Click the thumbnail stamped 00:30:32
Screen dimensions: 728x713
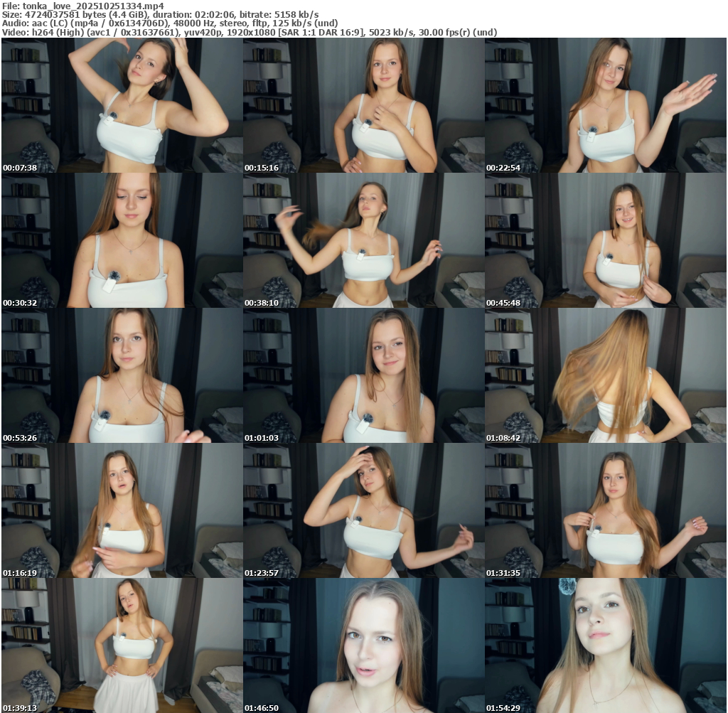coord(122,240)
